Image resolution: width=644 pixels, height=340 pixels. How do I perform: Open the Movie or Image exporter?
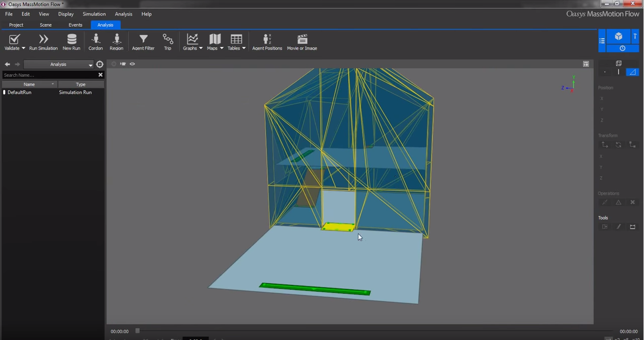point(302,42)
